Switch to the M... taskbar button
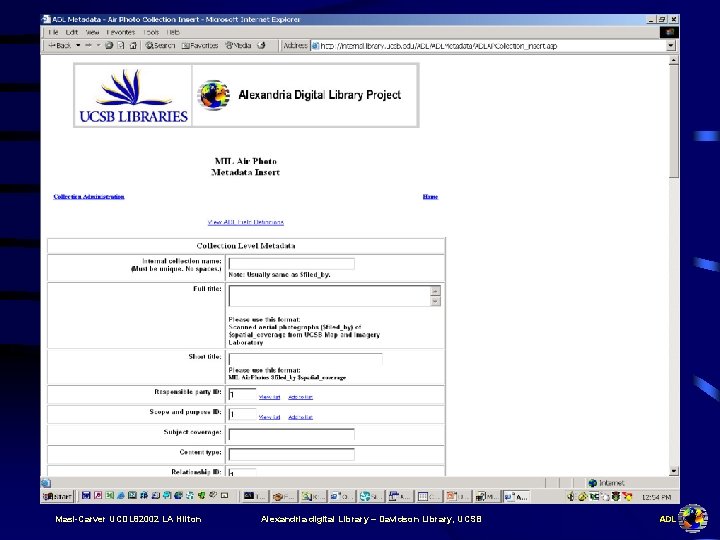Screen dimensions: 720x540 tap(487, 496)
